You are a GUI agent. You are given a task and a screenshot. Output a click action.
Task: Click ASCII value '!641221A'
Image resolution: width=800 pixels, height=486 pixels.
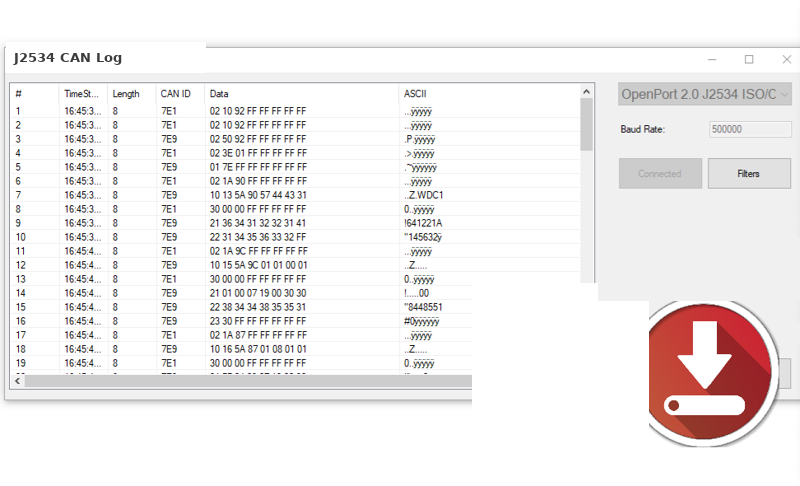pyautogui.click(x=423, y=223)
